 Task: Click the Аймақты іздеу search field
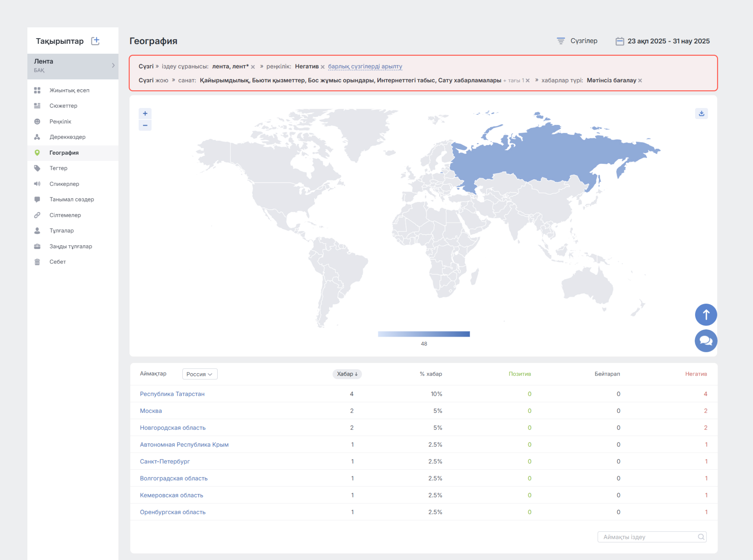[652, 537]
